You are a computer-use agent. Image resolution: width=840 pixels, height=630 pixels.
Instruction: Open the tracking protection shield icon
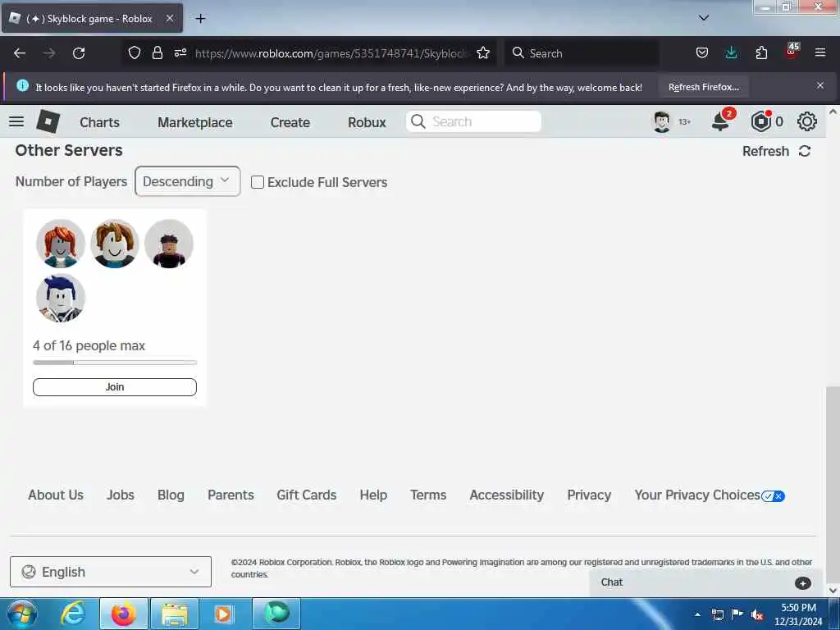[135, 53]
